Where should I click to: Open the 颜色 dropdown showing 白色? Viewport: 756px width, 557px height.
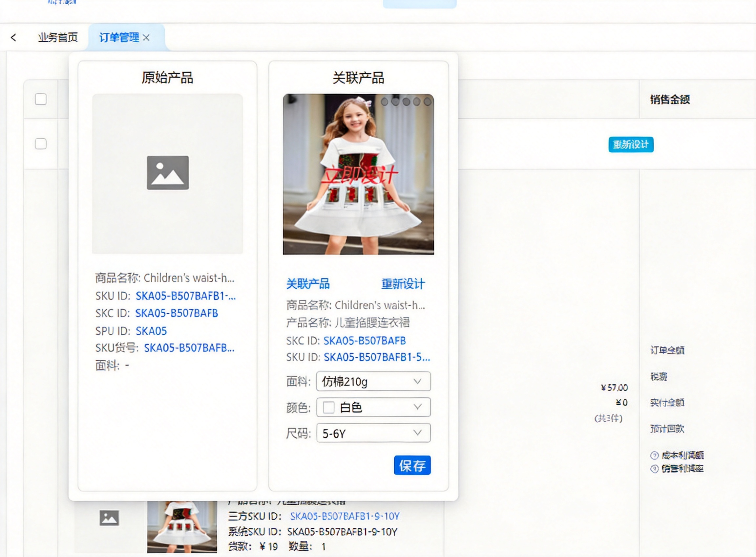pyautogui.click(x=373, y=407)
